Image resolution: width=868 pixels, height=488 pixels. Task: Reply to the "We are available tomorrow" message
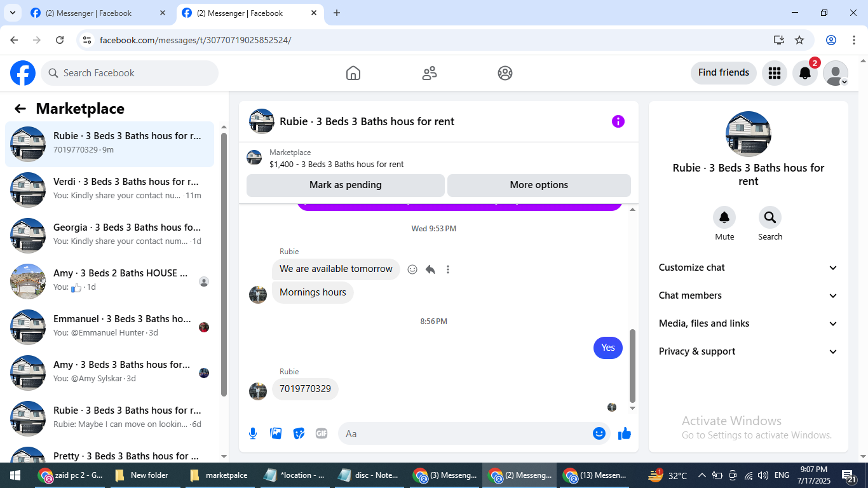tap(430, 269)
